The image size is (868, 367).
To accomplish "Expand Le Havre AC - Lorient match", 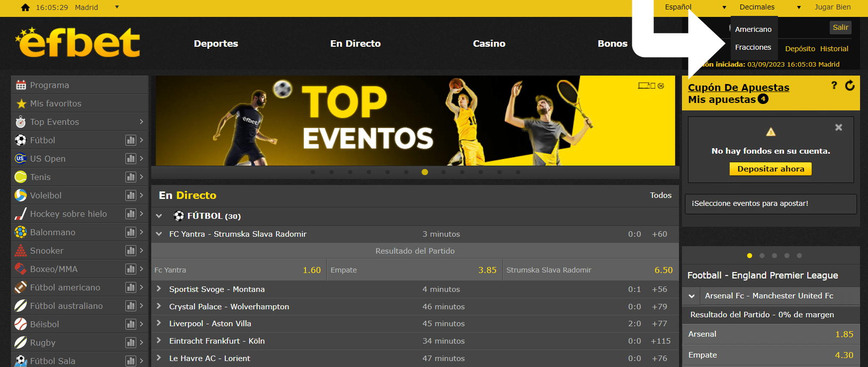I will tap(159, 358).
